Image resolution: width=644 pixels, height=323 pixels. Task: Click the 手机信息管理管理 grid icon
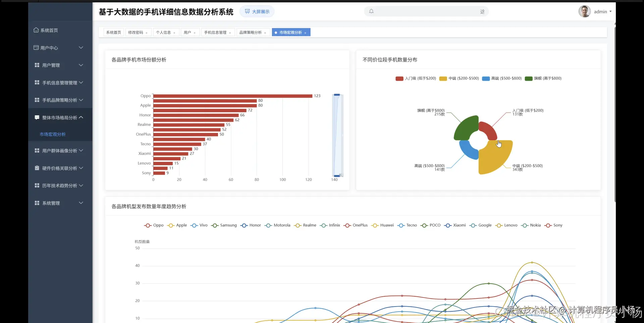(37, 83)
